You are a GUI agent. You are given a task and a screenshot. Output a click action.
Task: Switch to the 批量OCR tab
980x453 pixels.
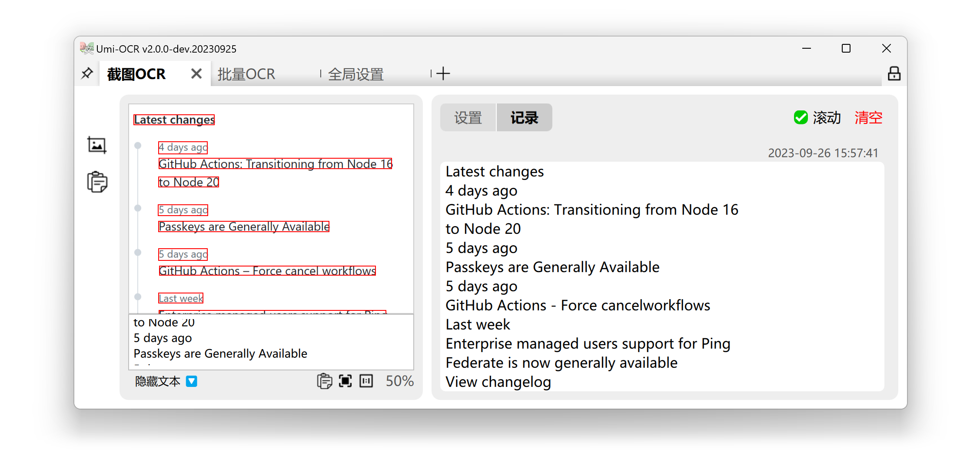(246, 74)
